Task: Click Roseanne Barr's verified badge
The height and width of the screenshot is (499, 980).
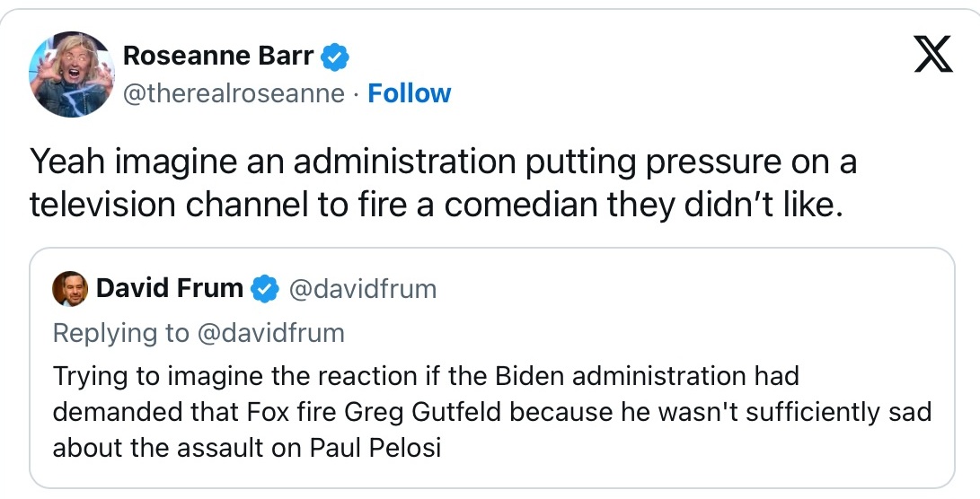Action: point(335,57)
